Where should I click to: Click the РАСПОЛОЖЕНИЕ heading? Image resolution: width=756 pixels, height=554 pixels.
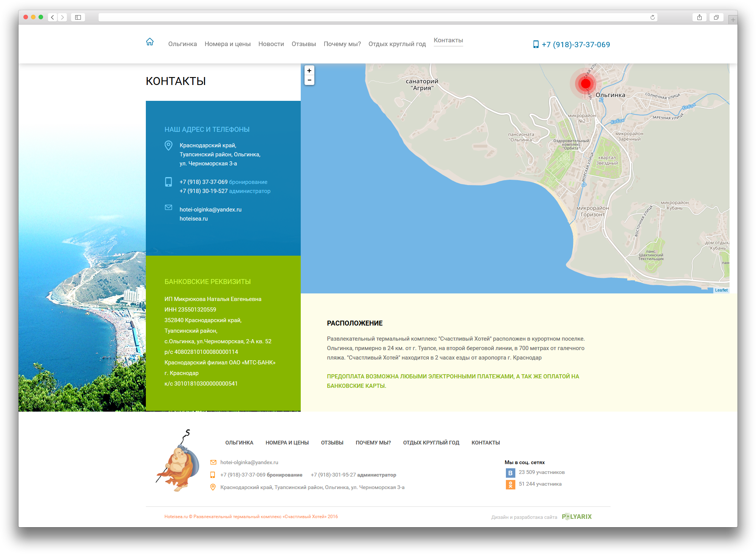coord(354,323)
